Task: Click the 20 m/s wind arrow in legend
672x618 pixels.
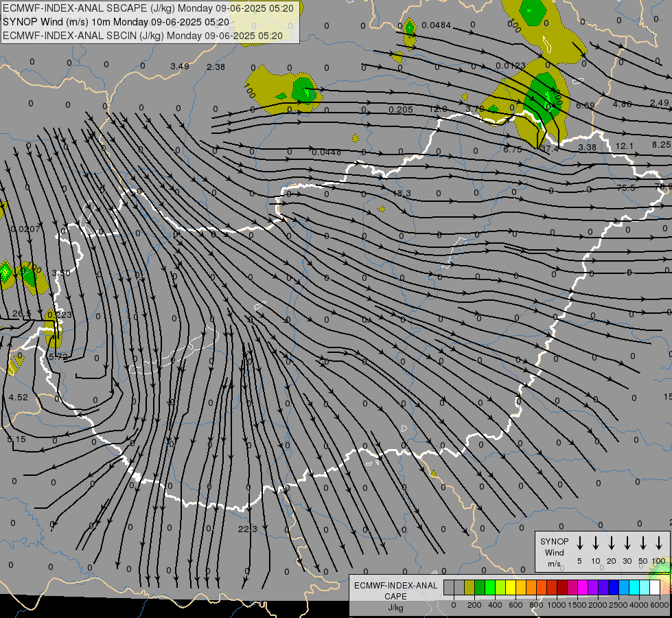Action: [612, 543]
